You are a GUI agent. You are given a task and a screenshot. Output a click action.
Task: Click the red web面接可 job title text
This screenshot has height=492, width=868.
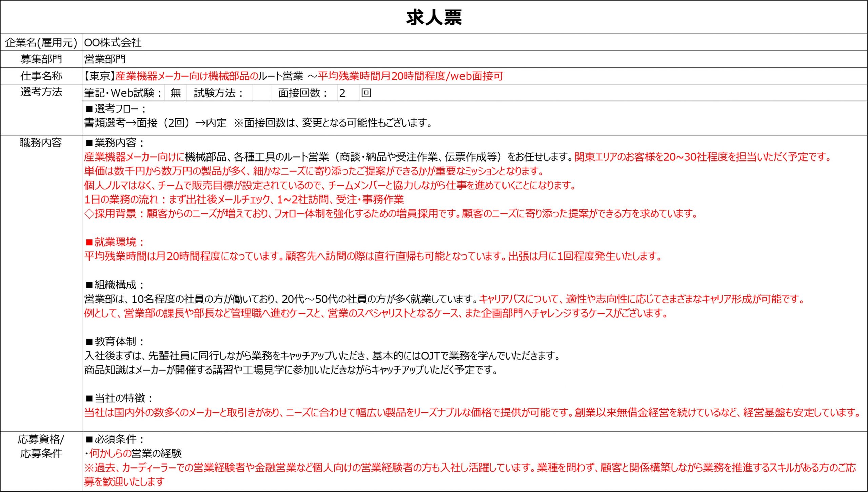[476, 76]
